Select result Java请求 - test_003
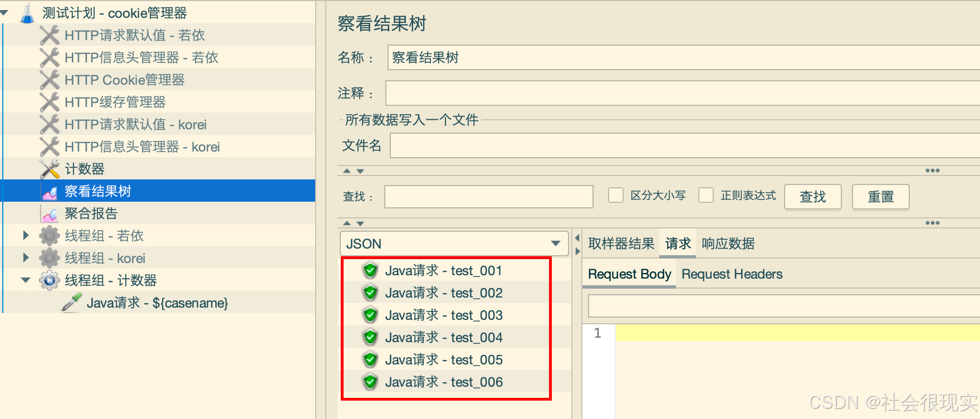 point(444,315)
